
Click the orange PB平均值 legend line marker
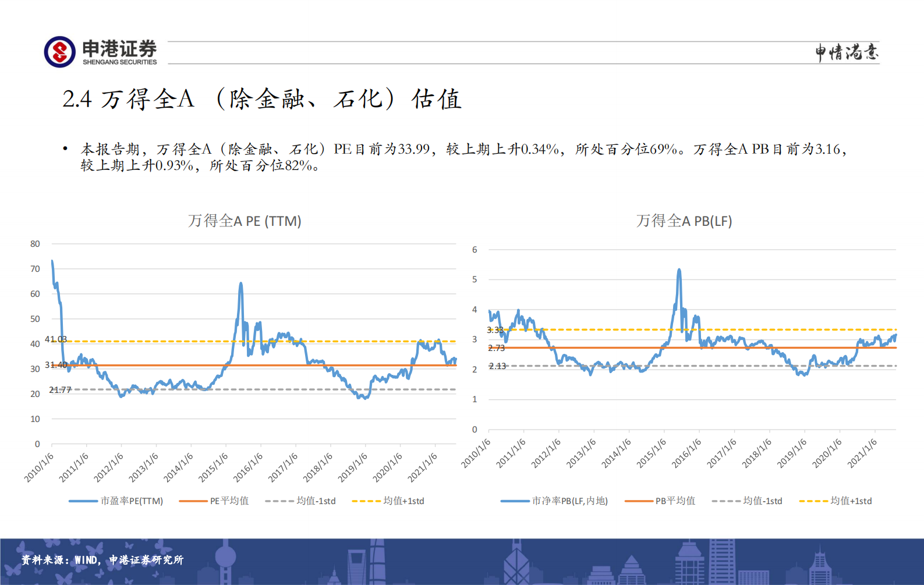[638, 501]
